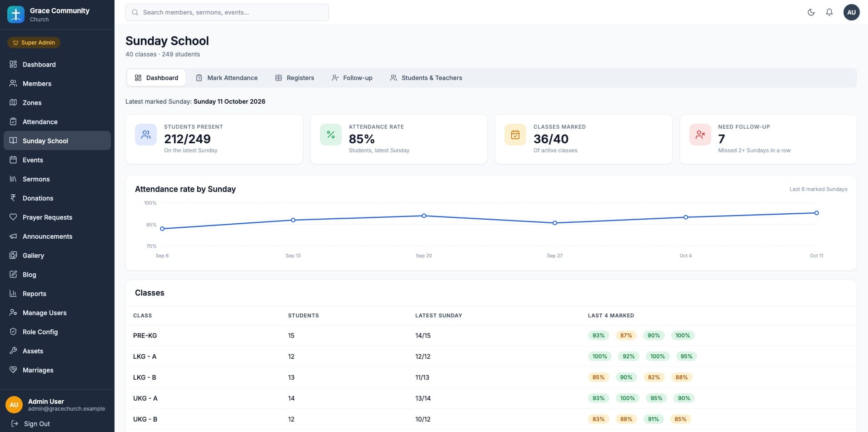
Task: Select Sunday School in the sidebar
Action: (57, 141)
